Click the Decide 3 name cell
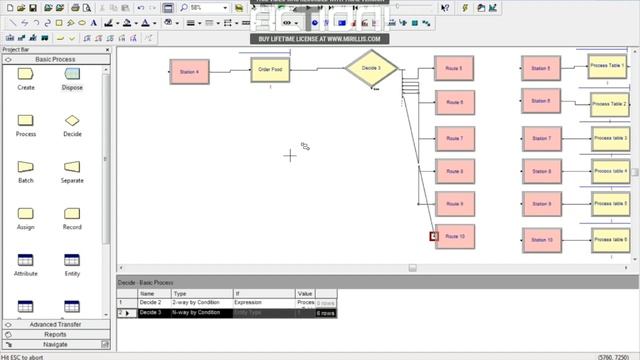The image size is (640, 360). (154, 313)
